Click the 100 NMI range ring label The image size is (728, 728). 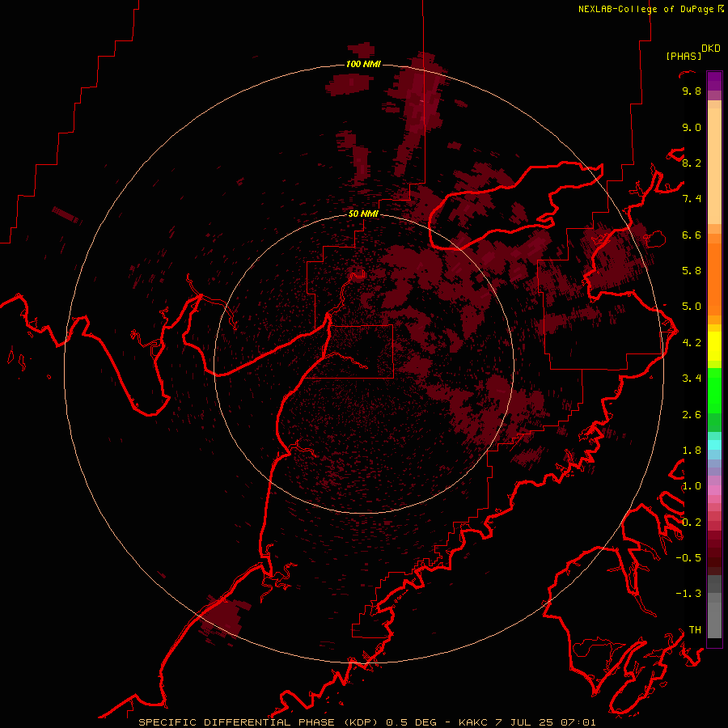363,64
